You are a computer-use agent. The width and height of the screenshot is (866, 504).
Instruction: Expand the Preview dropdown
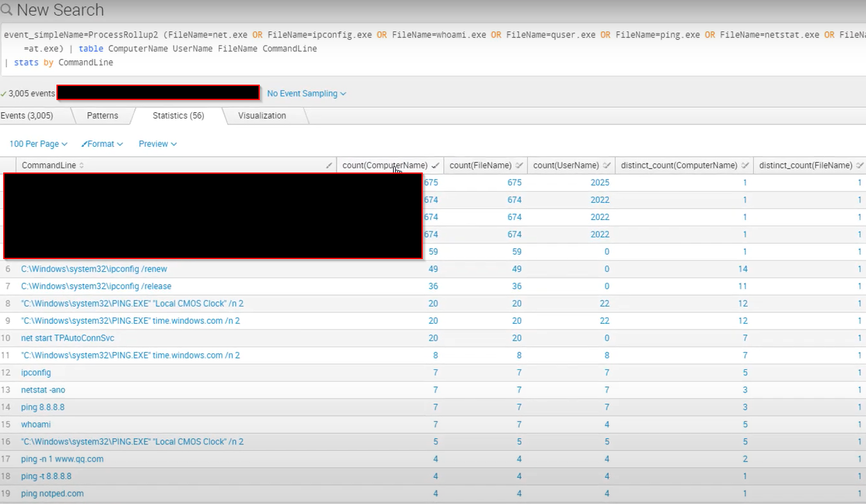(x=156, y=144)
